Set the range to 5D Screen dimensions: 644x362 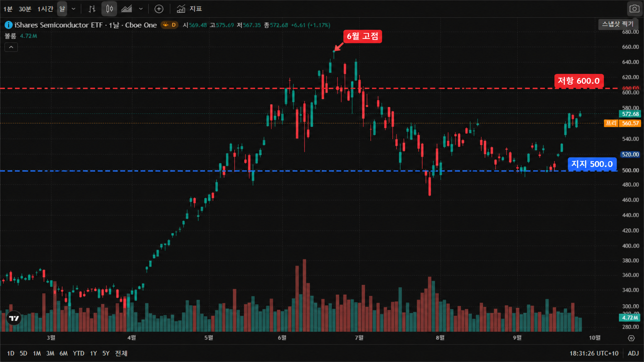point(23,353)
